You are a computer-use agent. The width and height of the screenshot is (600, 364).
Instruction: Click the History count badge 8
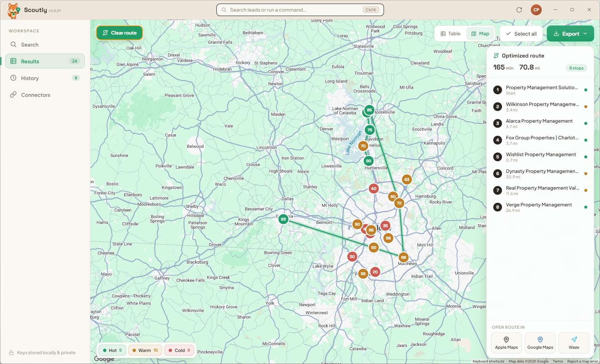(76, 78)
